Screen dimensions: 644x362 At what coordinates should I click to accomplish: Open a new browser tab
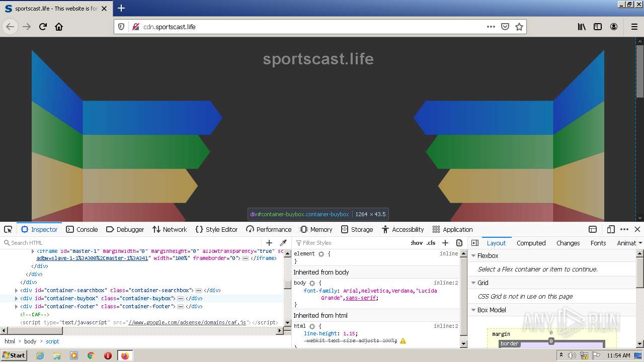click(121, 8)
